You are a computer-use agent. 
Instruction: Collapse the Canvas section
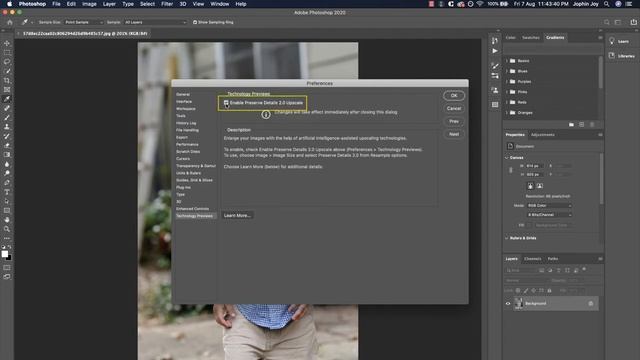pos(507,158)
